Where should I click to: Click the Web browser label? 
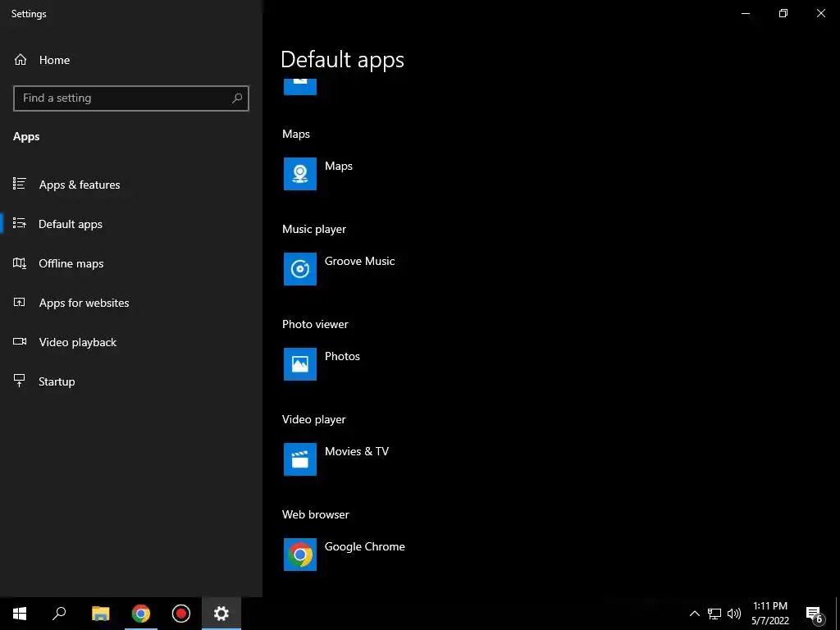click(x=316, y=514)
